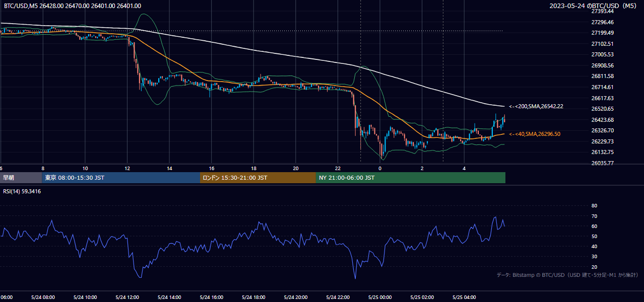Click the 早朝 session bar
The height and width of the screenshot is (302, 644).
(21, 178)
